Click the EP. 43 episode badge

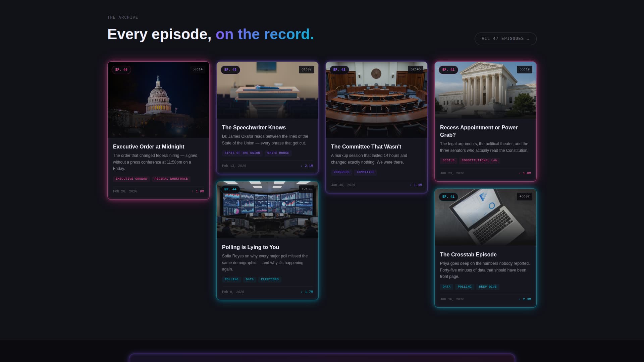tap(339, 70)
